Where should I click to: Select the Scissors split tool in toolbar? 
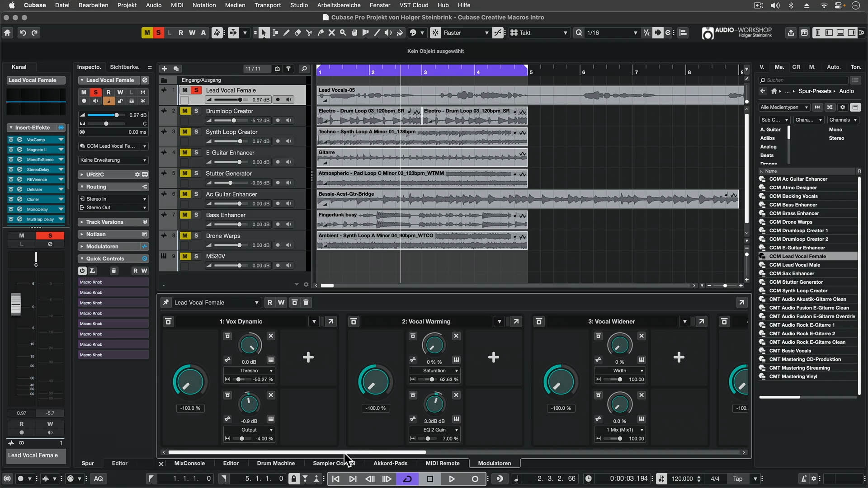click(x=309, y=33)
